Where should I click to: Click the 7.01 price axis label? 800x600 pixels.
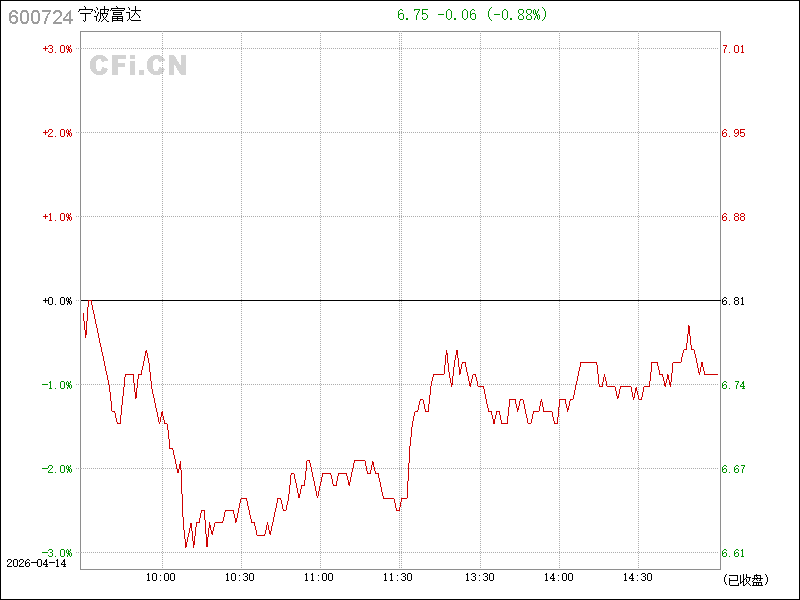tap(734, 49)
